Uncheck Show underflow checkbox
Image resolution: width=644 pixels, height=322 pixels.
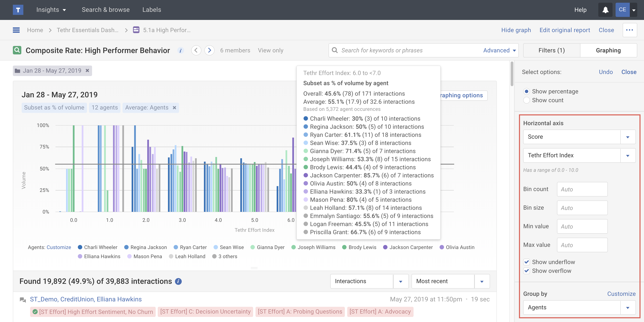point(527,262)
